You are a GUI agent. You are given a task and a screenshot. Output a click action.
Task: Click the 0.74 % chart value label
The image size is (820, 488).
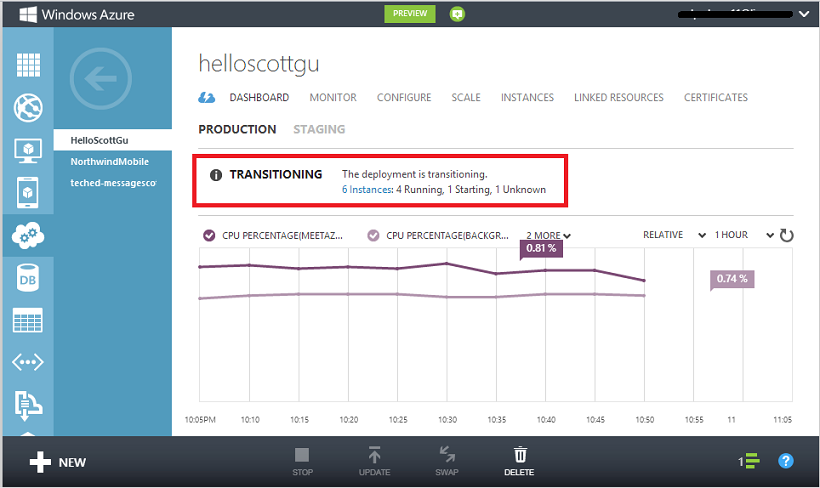tap(732, 279)
